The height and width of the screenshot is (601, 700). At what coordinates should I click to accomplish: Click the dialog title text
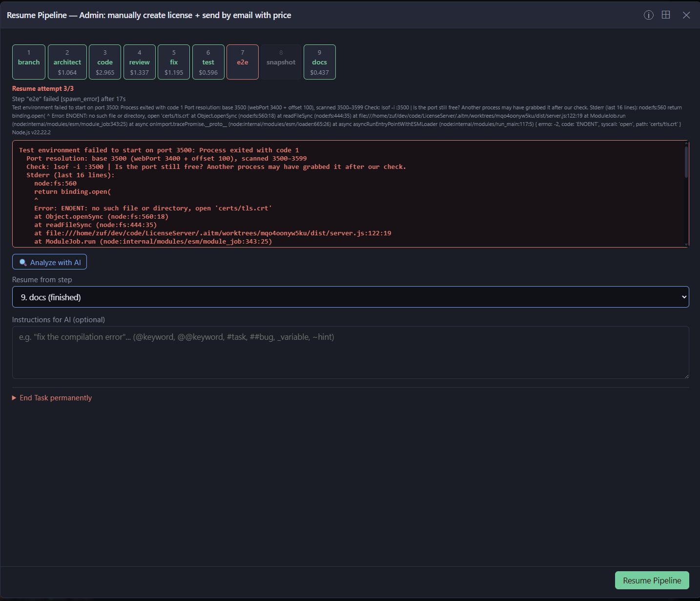click(x=149, y=15)
